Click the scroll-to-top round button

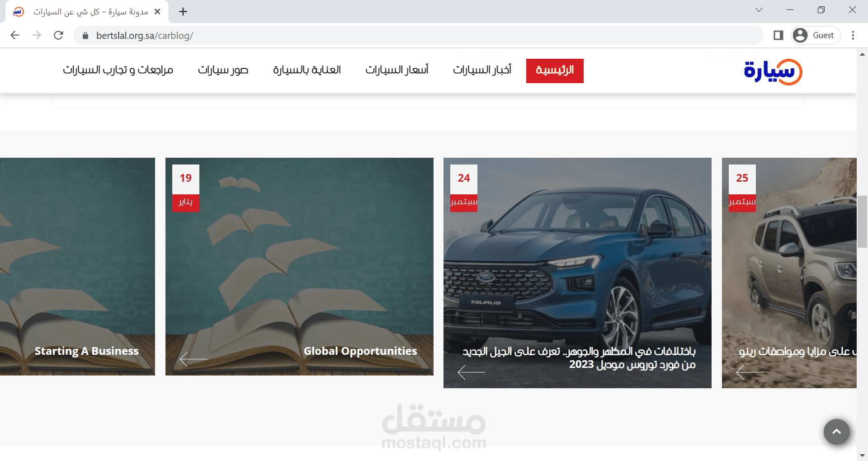(x=837, y=432)
